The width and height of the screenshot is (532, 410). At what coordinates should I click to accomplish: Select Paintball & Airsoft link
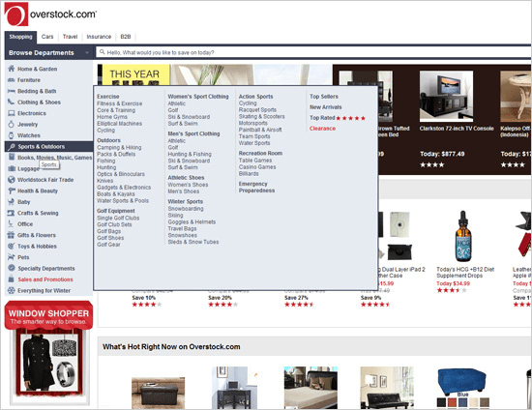click(x=260, y=130)
